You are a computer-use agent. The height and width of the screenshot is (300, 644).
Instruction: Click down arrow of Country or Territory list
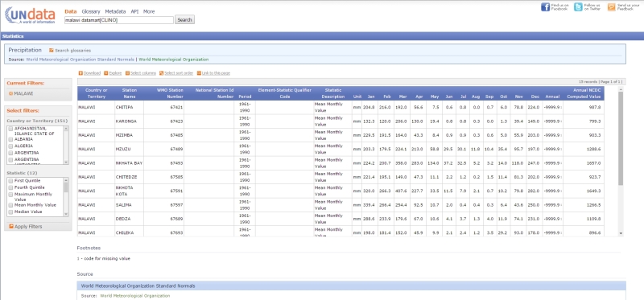(66, 162)
